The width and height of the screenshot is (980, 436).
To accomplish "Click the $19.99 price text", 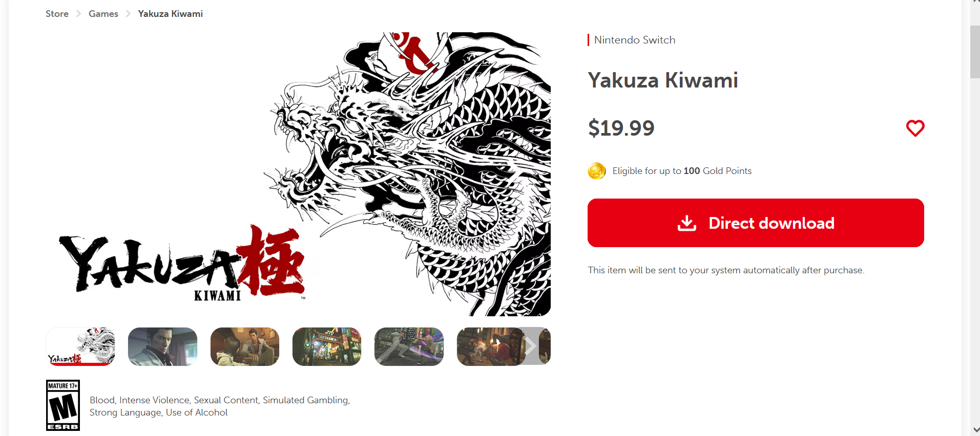I will coord(621,128).
